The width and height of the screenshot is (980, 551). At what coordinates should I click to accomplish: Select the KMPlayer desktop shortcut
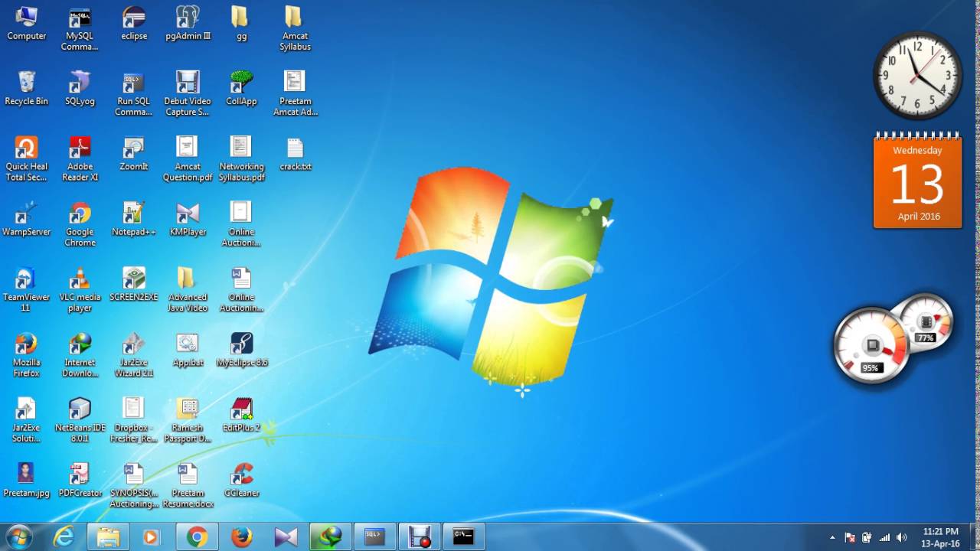(x=188, y=219)
